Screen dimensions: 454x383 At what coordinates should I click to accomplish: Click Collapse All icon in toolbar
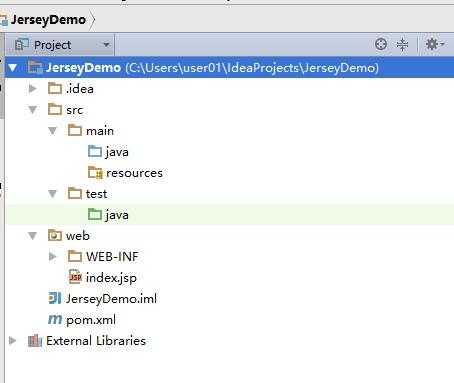click(402, 44)
